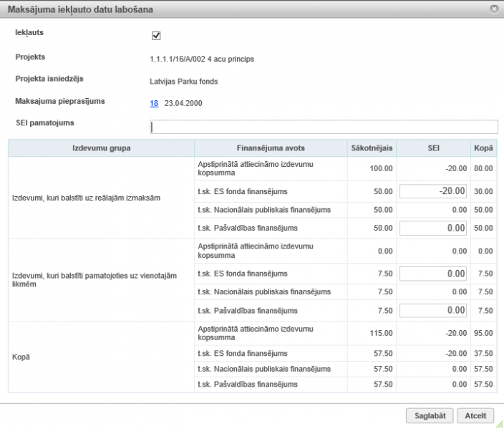504x429 pixels.
Task: Click the Latvijas Parku fonds text
Action: 184,82
